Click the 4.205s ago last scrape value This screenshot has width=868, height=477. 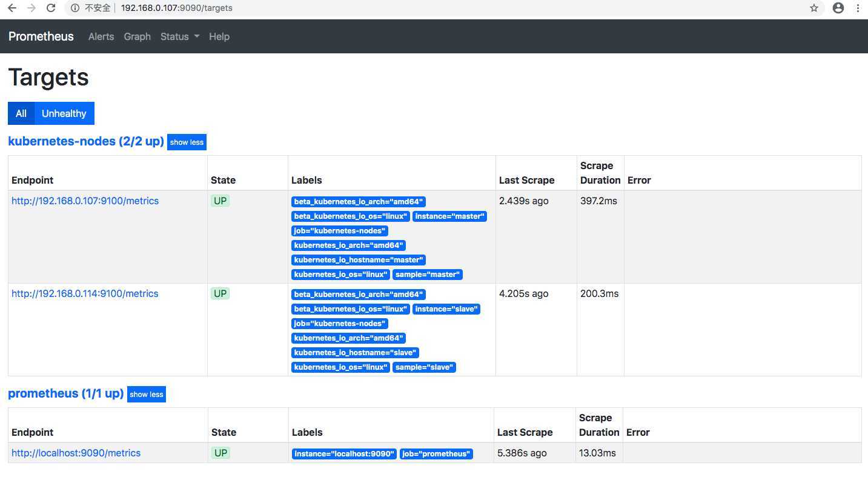coord(524,293)
